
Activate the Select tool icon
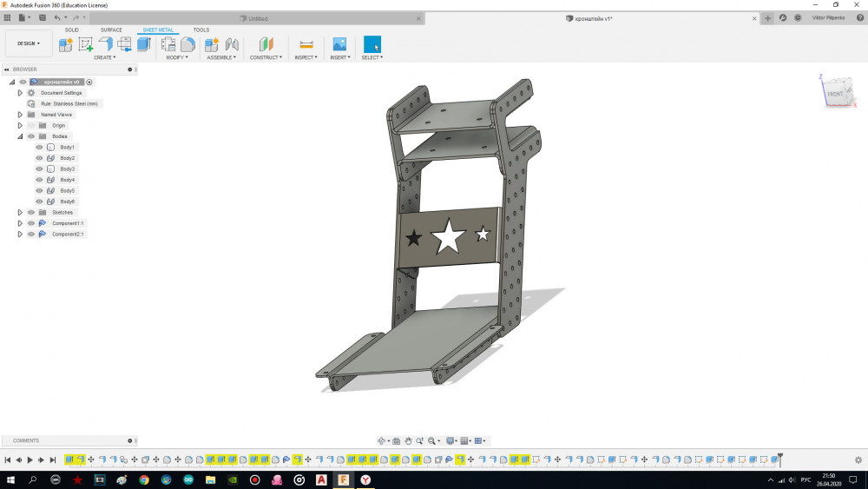tap(372, 44)
